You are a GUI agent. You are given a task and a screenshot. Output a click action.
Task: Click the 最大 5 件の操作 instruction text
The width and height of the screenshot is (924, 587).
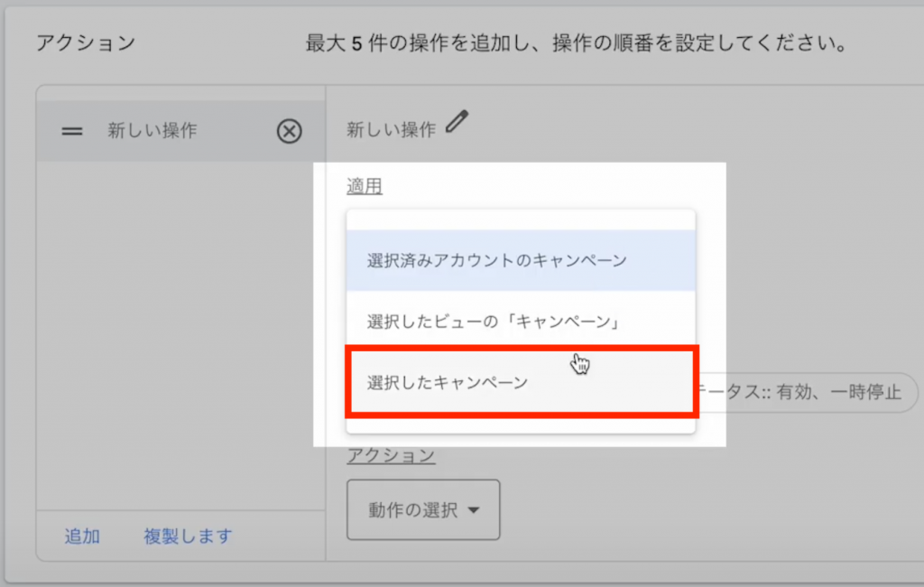point(576,43)
